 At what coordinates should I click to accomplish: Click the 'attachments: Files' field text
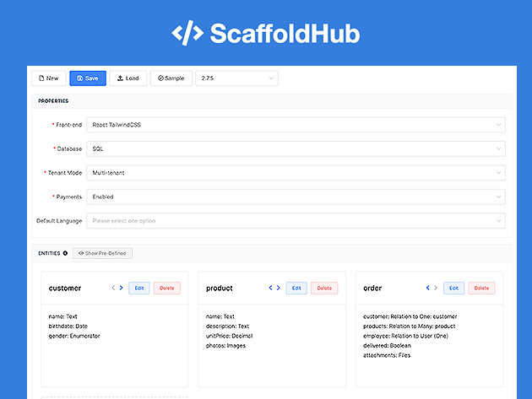[x=387, y=356]
